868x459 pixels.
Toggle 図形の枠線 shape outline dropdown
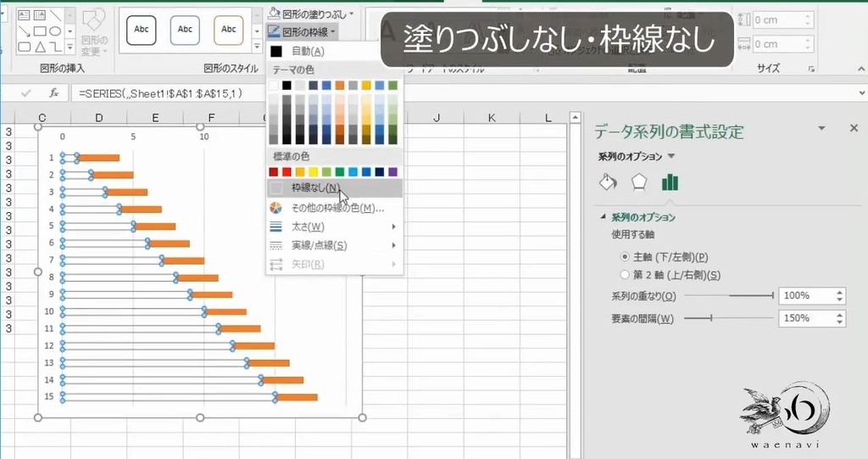click(x=302, y=32)
